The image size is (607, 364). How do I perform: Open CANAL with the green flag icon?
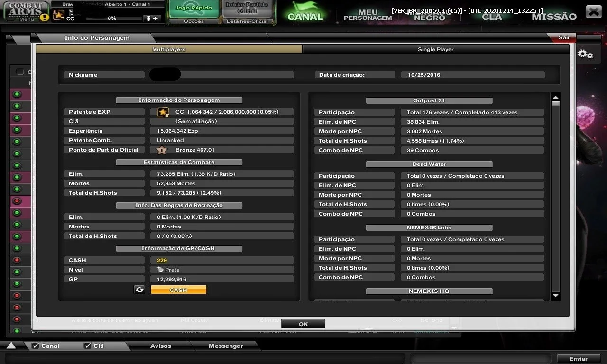click(305, 12)
